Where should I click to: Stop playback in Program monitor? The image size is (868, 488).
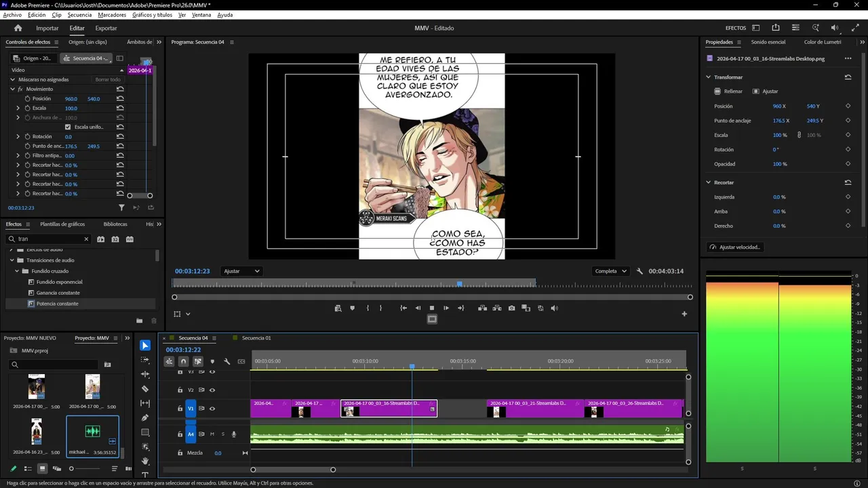click(x=432, y=308)
